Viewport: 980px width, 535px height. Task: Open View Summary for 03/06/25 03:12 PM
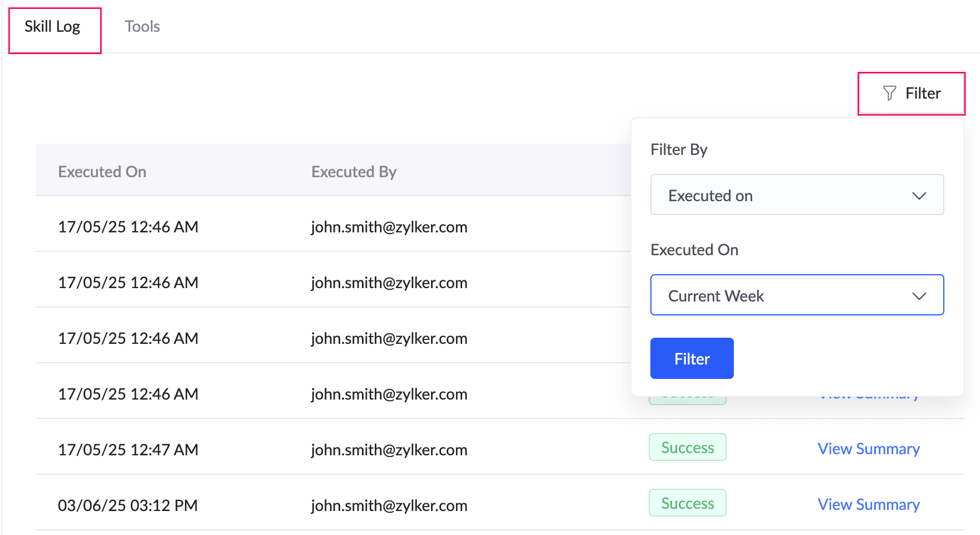[x=868, y=505]
